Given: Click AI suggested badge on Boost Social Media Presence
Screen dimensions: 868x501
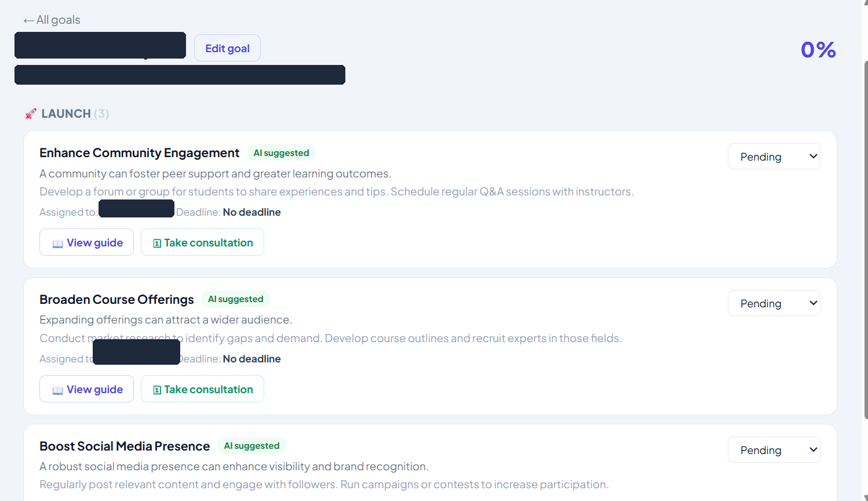Looking at the screenshot, I should [252, 446].
